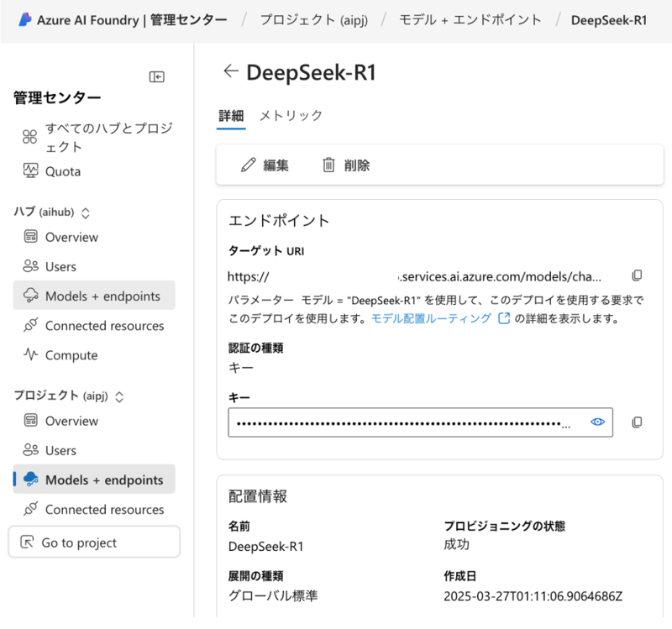Click the 名前 value DeepSeek-R1

[x=265, y=547]
